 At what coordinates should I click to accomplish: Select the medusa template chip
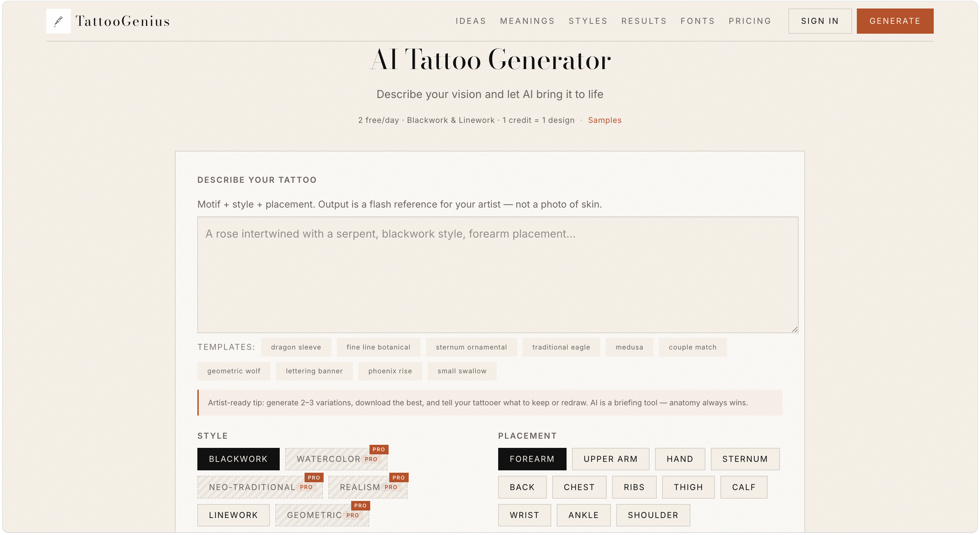pos(629,347)
